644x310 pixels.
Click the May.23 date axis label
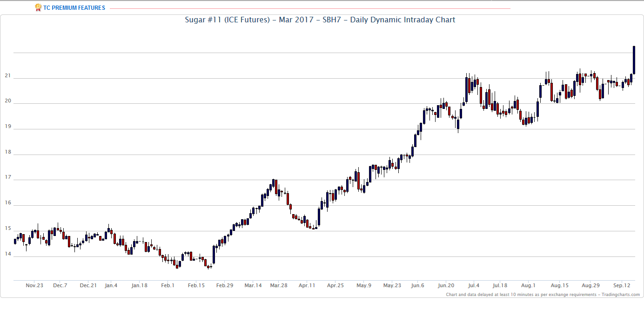392,285
